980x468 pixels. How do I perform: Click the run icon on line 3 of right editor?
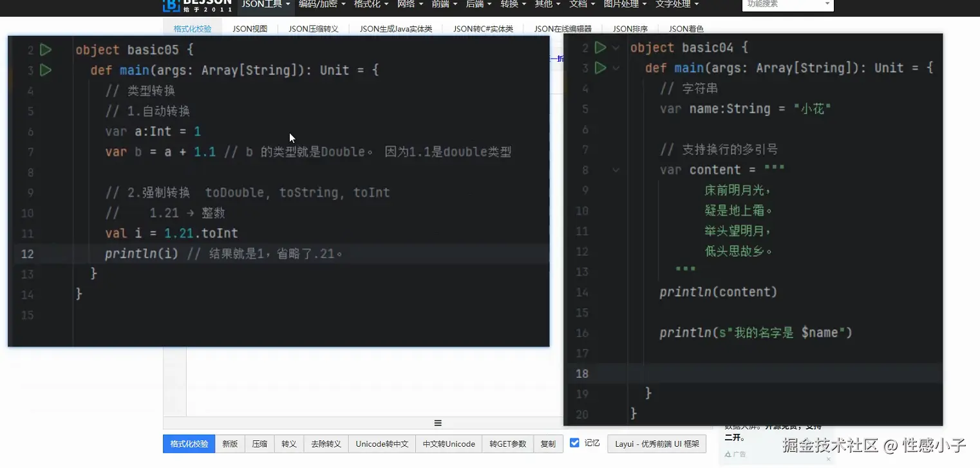(600, 68)
